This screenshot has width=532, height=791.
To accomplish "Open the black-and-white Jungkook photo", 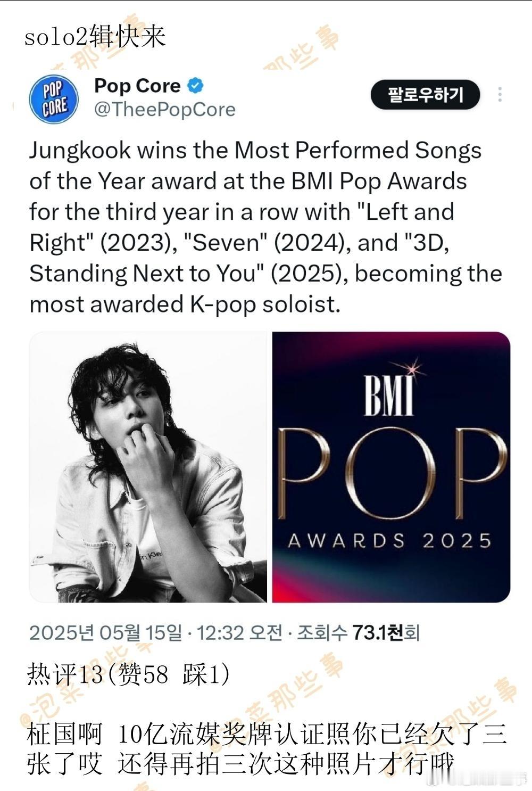I will (x=148, y=467).
